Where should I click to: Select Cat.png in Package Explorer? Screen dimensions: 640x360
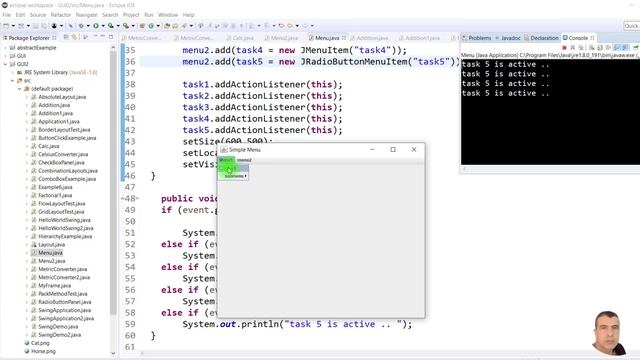click(40, 343)
